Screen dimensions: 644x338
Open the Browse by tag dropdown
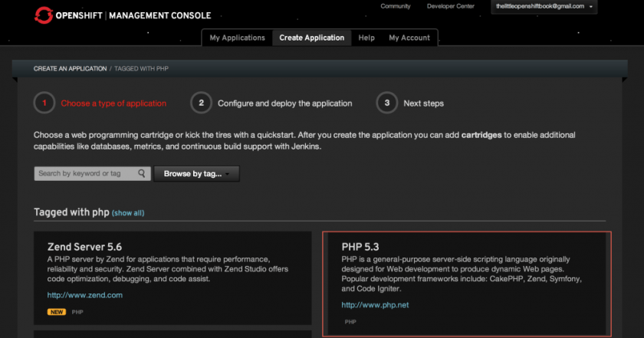click(197, 174)
